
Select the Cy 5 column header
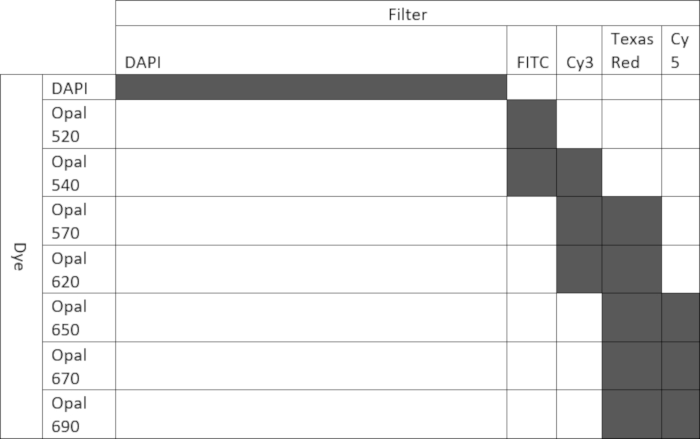[680, 50]
